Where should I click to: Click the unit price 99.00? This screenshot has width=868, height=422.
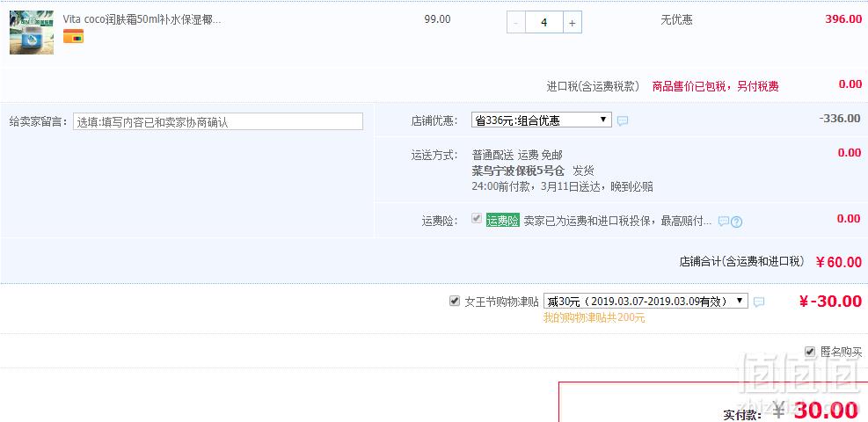[437, 19]
